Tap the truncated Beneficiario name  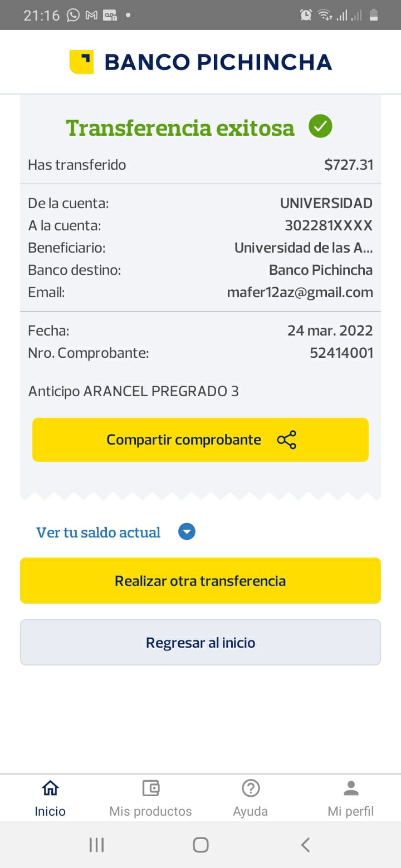304,248
